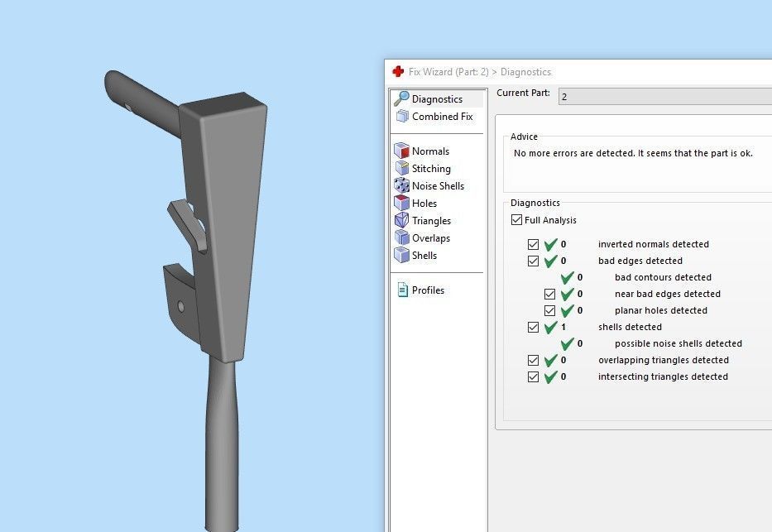The width and height of the screenshot is (772, 532).
Task: Click 'planar holes detected' label
Action: coord(661,310)
